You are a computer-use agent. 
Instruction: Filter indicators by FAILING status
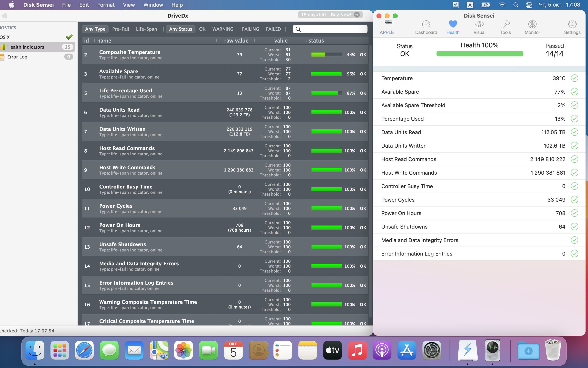250,29
